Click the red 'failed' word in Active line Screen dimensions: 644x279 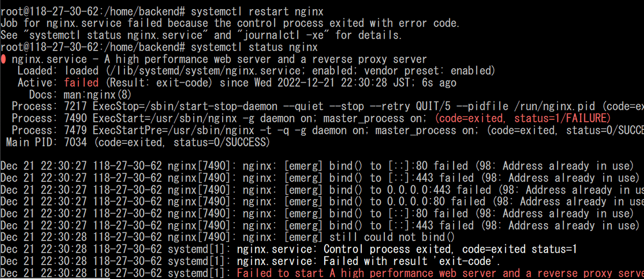pos(81,82)
